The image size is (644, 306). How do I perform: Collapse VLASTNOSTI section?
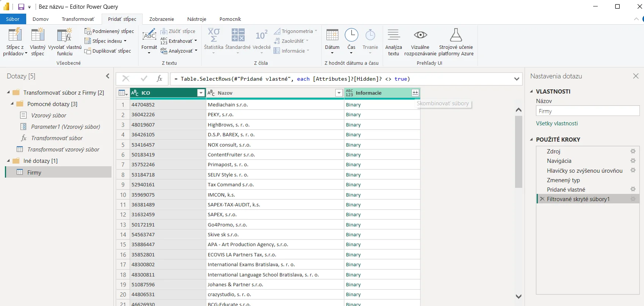coord(531,91)
